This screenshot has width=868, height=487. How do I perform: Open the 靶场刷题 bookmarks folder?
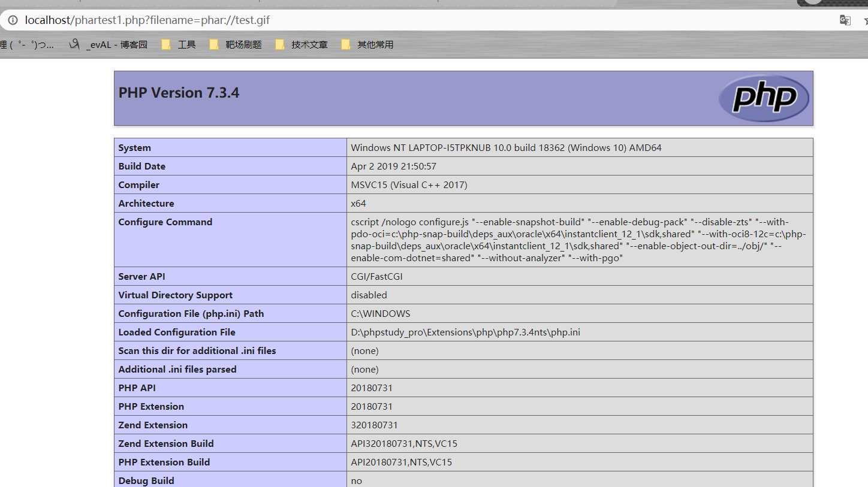tap(236, 44)
